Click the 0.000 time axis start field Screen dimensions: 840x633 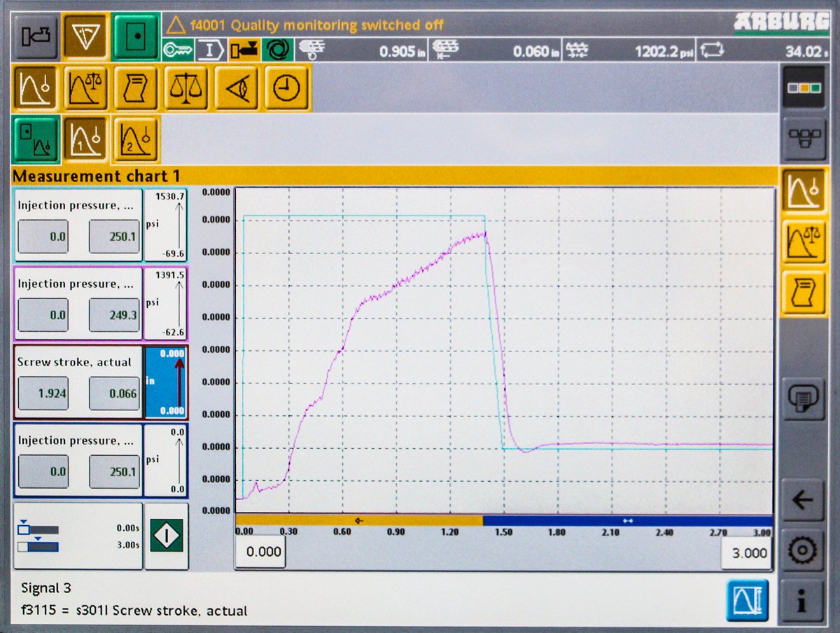[260, 552]
